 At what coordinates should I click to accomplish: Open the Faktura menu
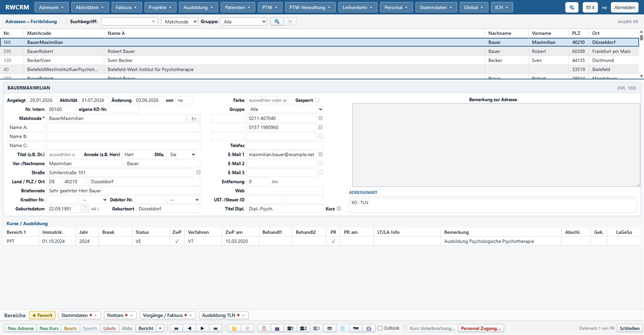click(126, 7)
